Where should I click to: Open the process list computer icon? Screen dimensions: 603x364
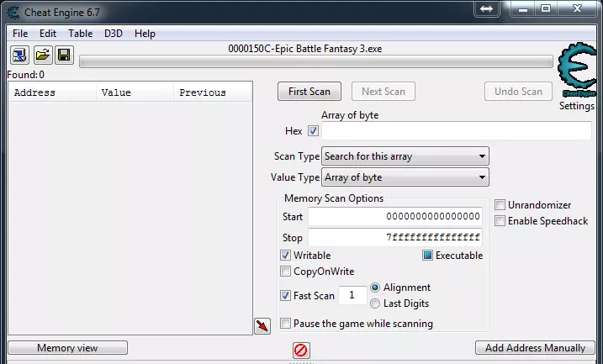[19, 55]
